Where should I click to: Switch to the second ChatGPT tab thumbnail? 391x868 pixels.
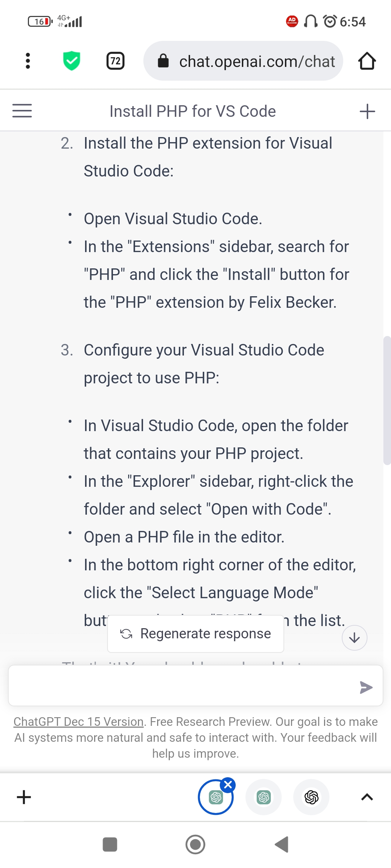[264, 797]
